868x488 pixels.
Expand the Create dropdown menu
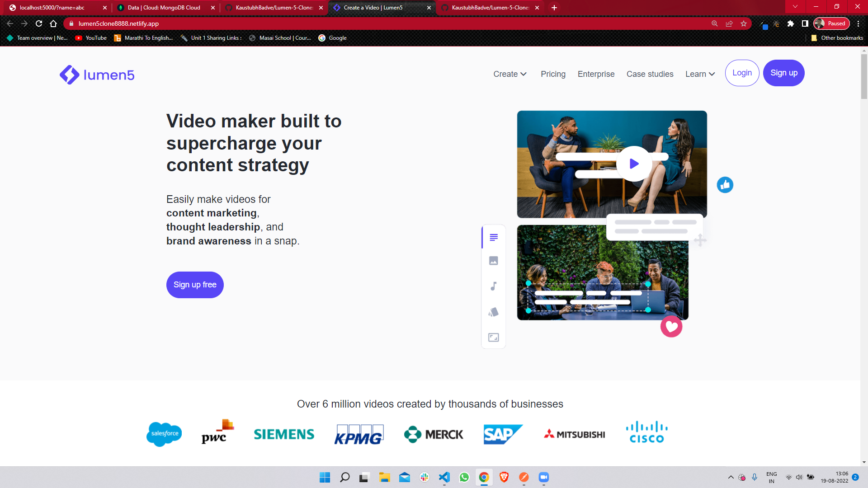pos(510,74)
